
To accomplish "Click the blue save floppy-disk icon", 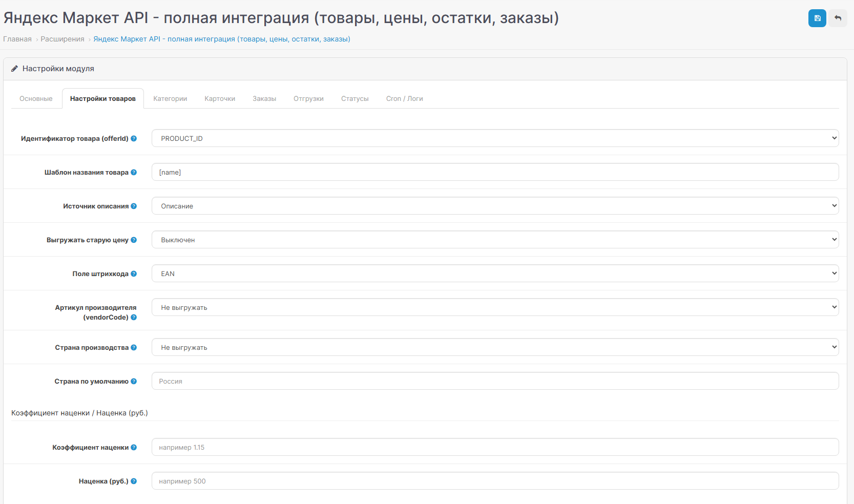I will click(817, 18).
